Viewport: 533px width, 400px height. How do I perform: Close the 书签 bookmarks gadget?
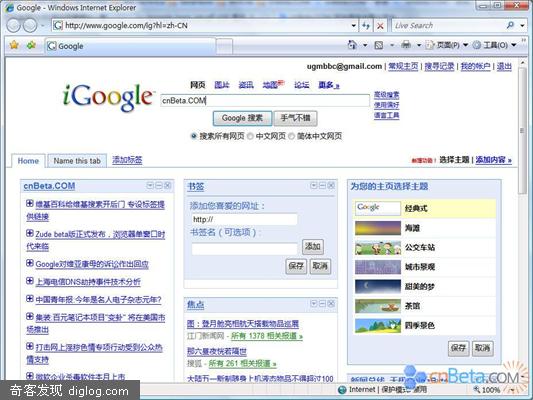331,185
